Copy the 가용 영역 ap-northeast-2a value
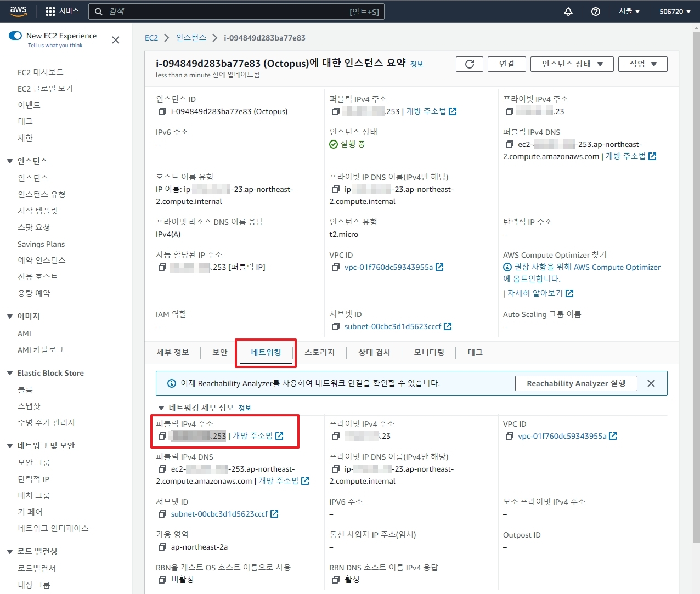 coord(162,547)
